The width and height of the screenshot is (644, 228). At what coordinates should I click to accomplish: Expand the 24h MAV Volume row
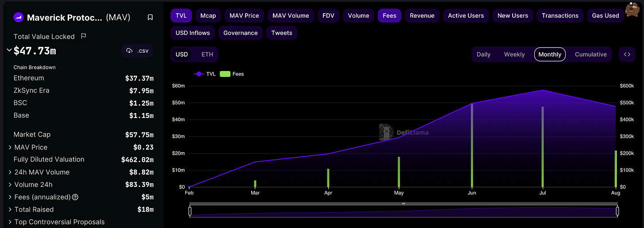point(10,172)
